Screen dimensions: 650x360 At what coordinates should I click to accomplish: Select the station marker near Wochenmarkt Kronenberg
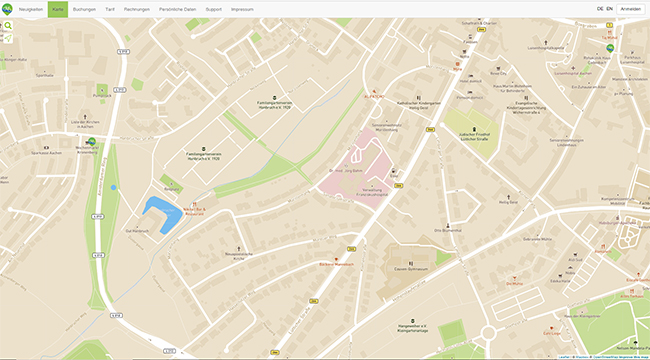click(92, 141)
